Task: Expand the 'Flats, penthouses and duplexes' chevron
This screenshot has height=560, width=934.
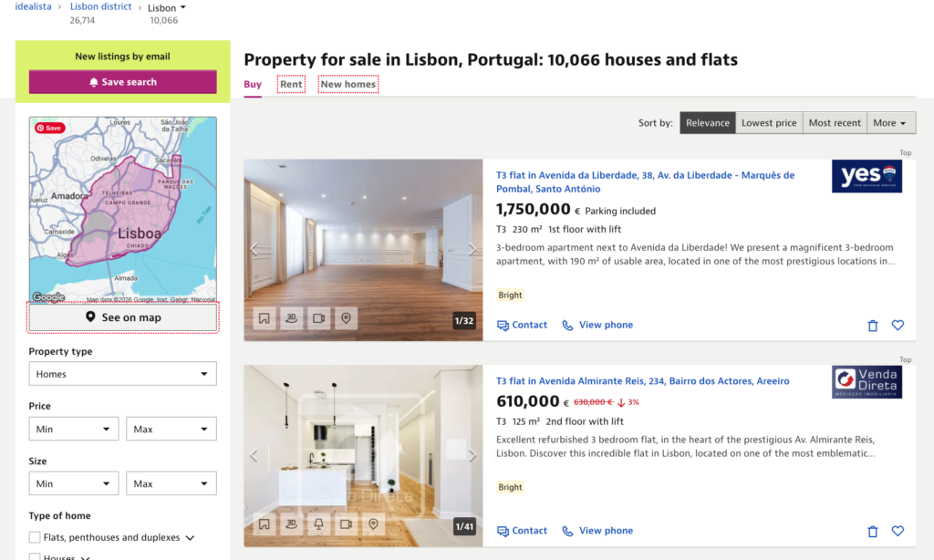Action: 189,537
